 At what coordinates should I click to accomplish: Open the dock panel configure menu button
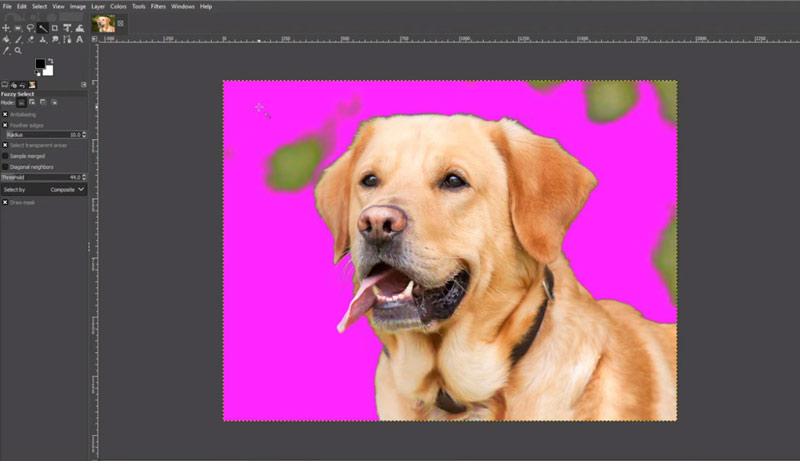pos(84,85)
